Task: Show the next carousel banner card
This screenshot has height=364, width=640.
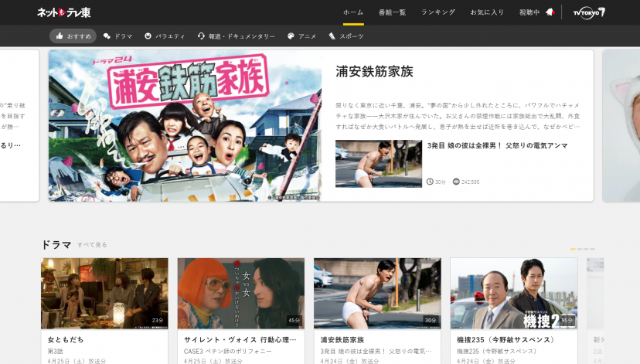Action: pyautogui.click(x=621, y=126)
